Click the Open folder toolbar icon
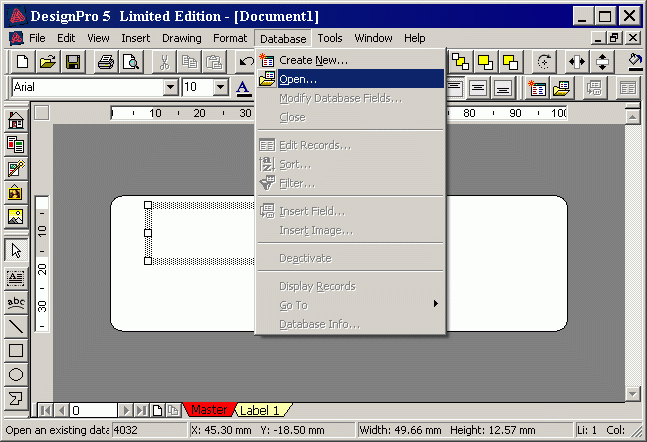This screenshot has width=647, height=442. click(x=48, y=62)
